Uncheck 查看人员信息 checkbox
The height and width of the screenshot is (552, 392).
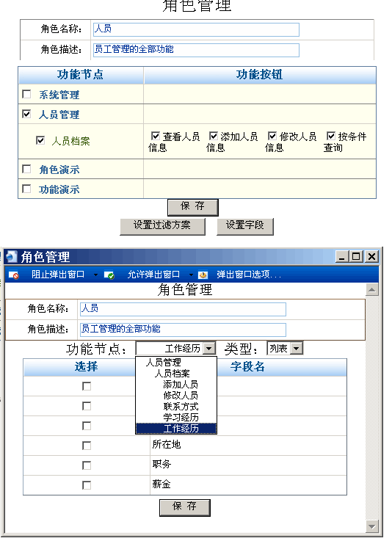pos(156,136)
